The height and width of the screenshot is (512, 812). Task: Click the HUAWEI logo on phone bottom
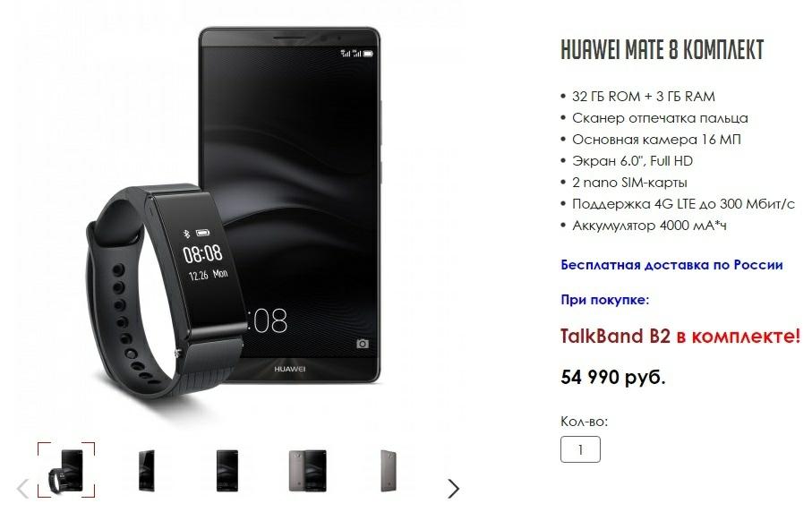[x=289, y=369]
